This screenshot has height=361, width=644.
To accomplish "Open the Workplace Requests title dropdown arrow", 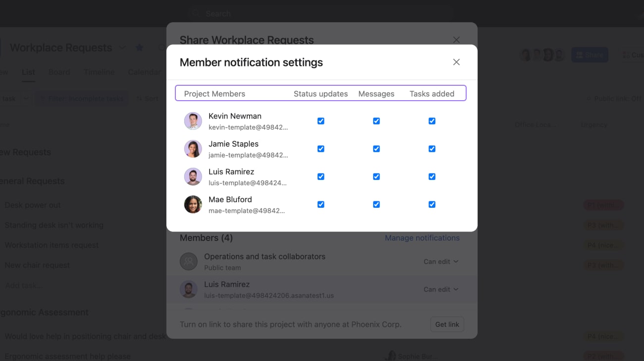I will [x=122, y=48].
